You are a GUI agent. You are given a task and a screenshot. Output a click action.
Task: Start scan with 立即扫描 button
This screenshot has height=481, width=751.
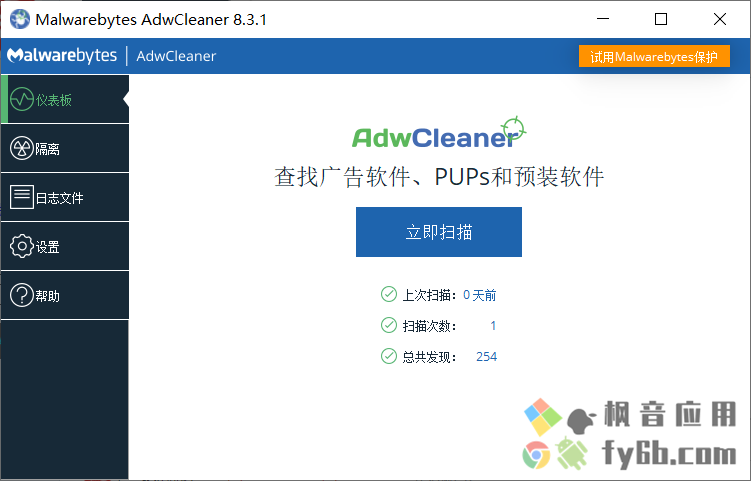439,232
